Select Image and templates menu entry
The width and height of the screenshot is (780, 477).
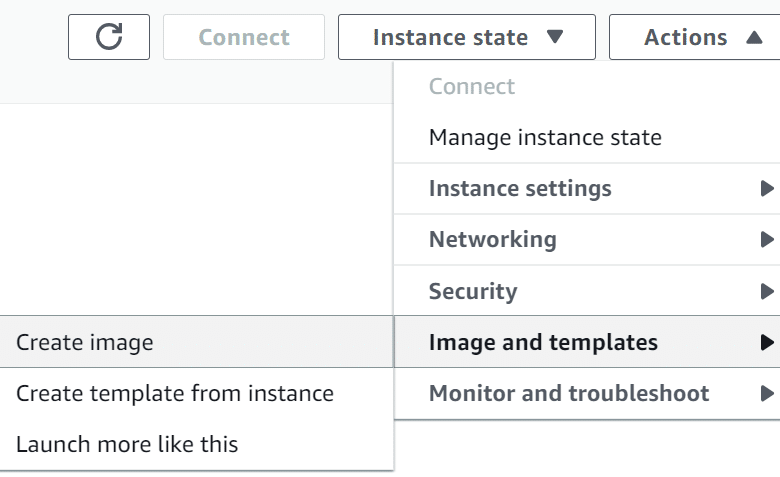(587, 342)
